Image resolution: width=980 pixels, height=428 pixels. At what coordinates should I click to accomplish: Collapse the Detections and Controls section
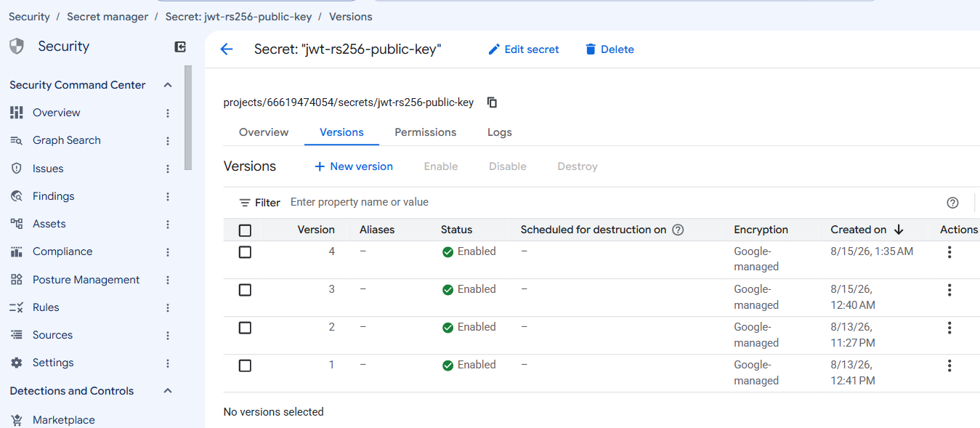coord(168,391)
